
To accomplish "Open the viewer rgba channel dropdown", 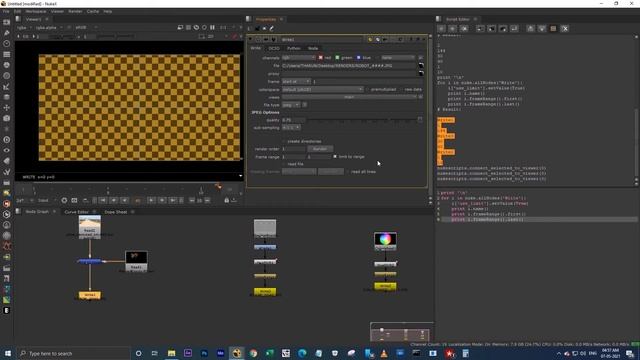I will (23, 27).
